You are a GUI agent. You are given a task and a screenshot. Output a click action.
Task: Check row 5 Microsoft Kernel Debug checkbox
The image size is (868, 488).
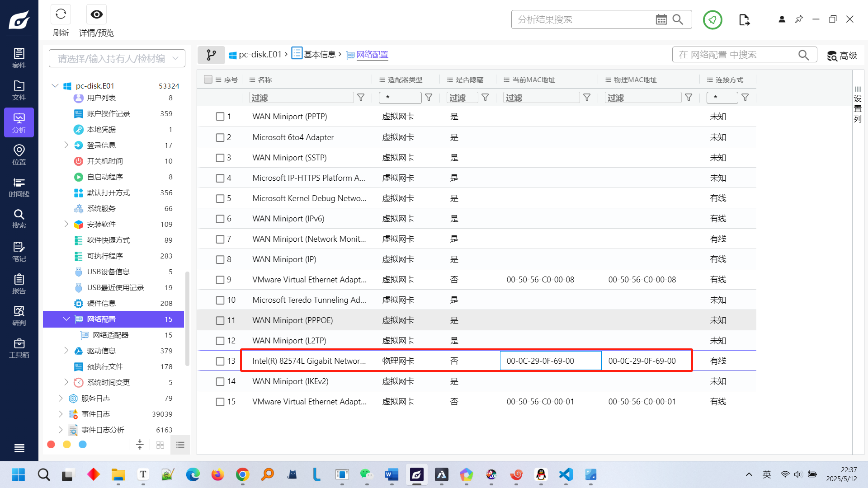tap(220, 198)
